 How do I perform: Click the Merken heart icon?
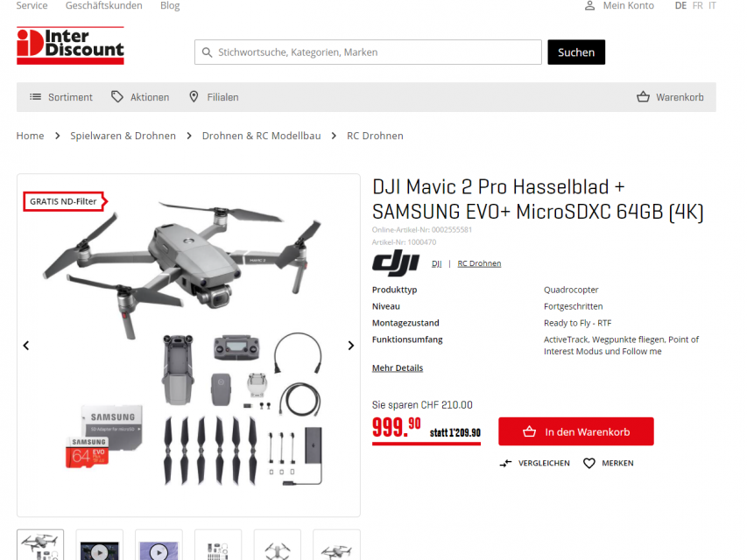click(x=589, y=463)
